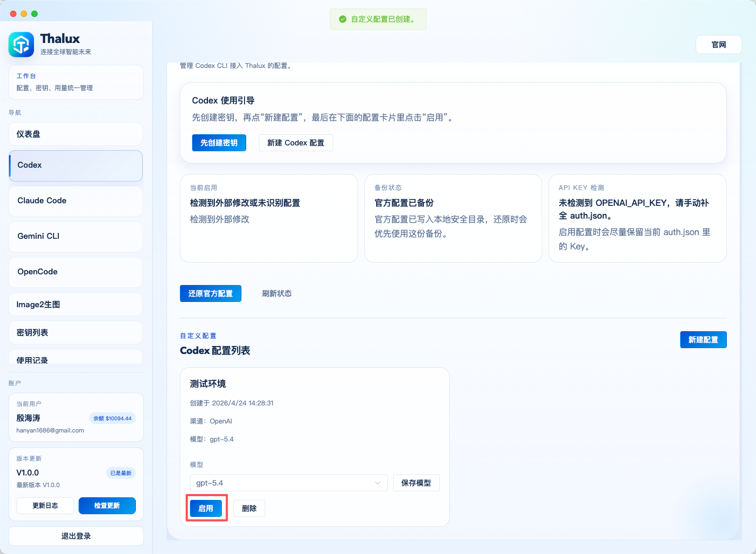The height and width of the screenshot is (554, 756).
Task: Open the 工作台 workspace card
Action: pos(76,82)
